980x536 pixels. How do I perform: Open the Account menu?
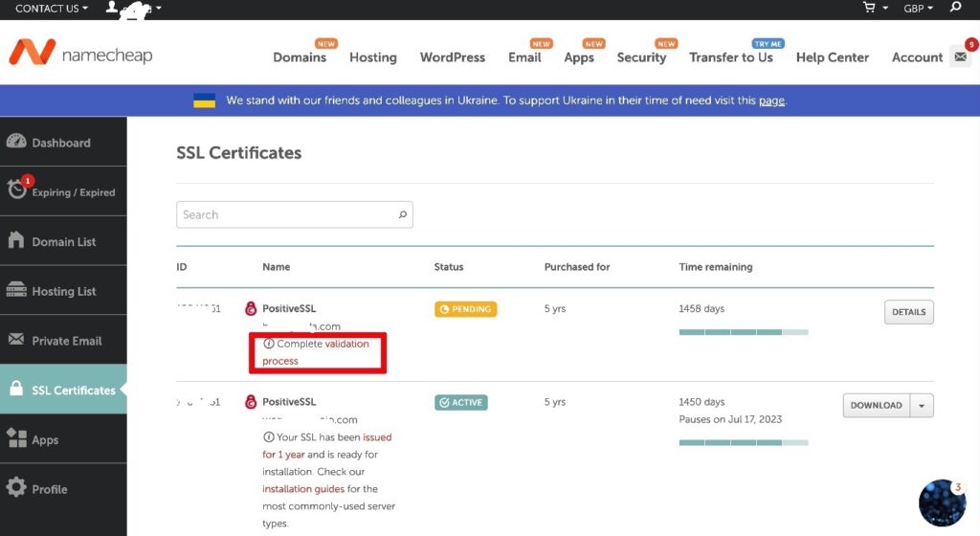point(917,56)
